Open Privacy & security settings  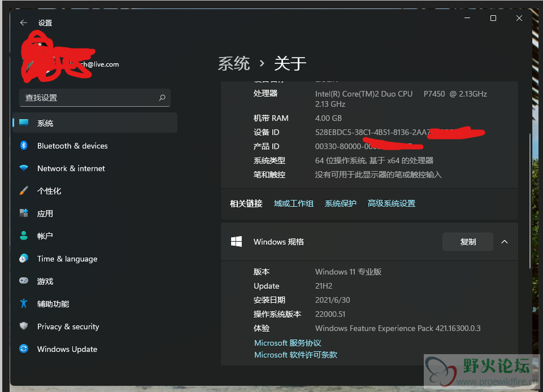click(x=95, y=326)
